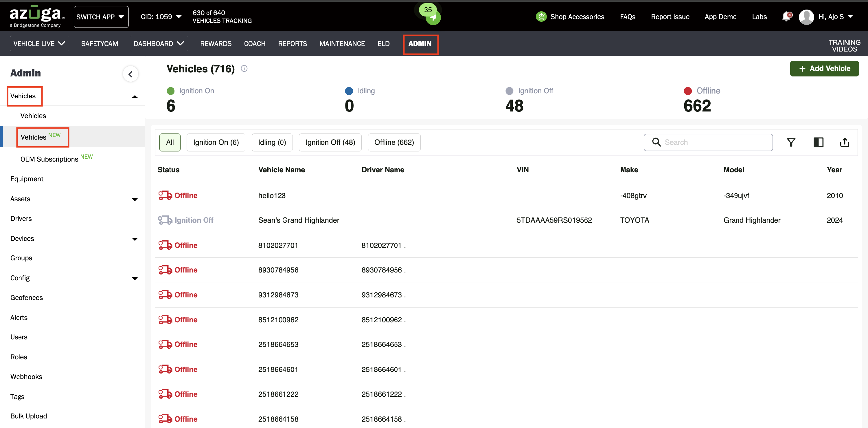Collapse Admin sidebar with chevron button
868x428 pixels.
(x=130, y=74)
